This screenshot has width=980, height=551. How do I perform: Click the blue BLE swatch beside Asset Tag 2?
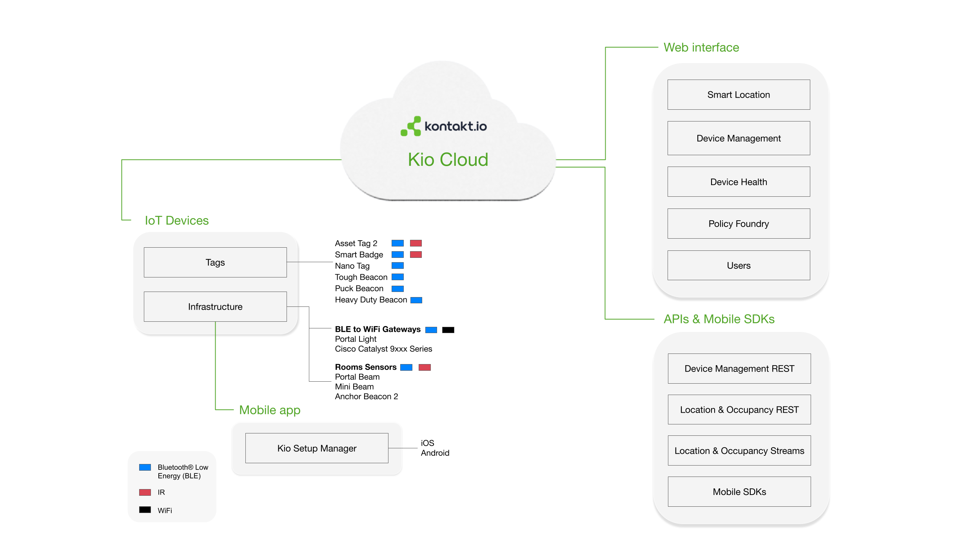(x=397, y=243)
